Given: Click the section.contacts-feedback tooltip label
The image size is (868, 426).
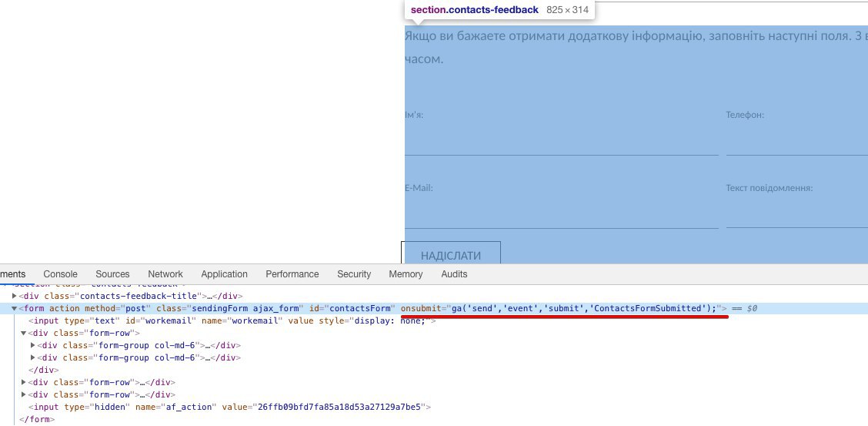Looking at the screenshot, I should [x=475, y=9].
